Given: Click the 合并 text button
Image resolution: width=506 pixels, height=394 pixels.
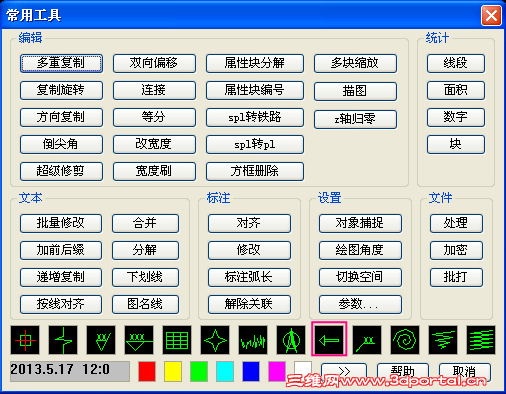Looking at the screenshot, I should pyautogui.click(x=145, y=223).
